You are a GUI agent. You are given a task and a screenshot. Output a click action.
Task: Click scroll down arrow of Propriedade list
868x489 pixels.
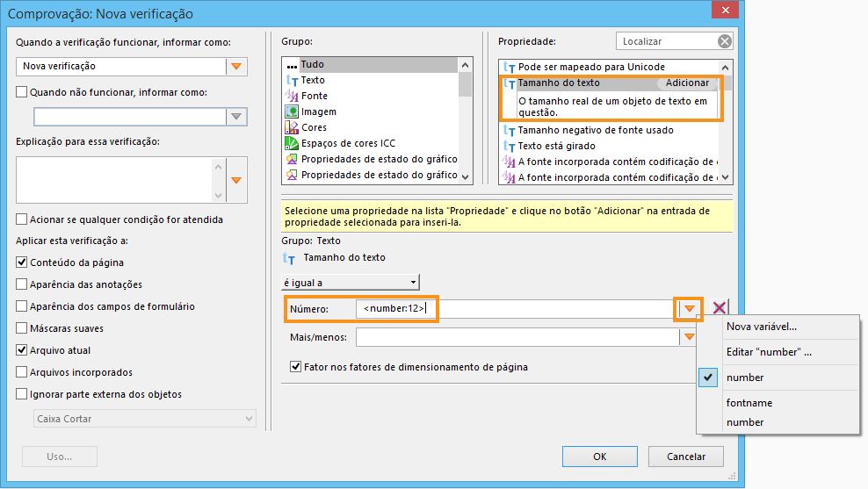pos(725,177)
